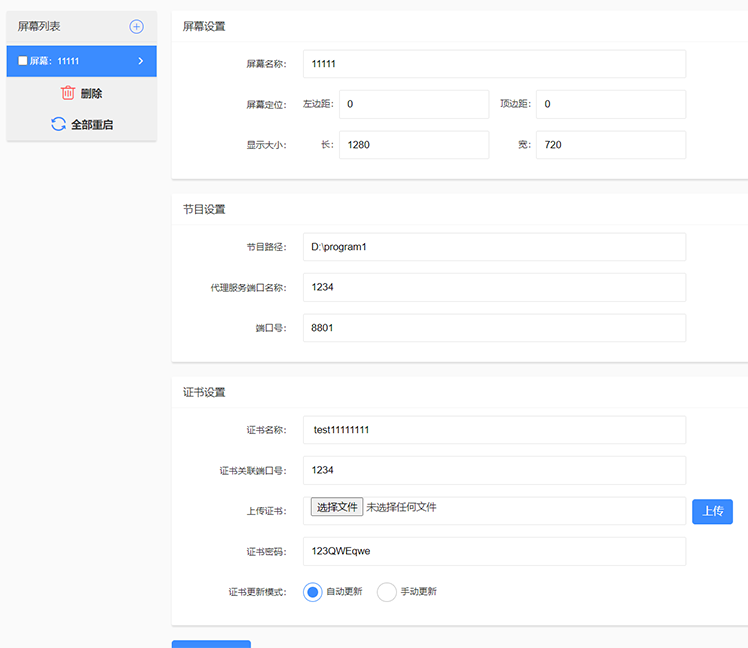The image size is (748, 648).
Task: Click into the 顶边距 input field
Action: pyautogui.click(x=610, y=104)
